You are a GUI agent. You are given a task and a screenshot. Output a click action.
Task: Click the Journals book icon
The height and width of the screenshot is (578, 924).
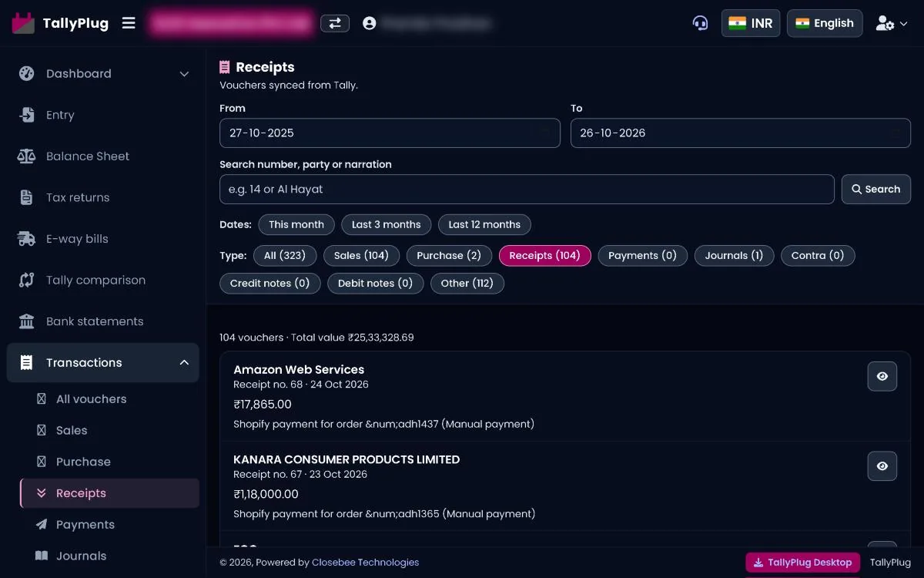point(42,556)
